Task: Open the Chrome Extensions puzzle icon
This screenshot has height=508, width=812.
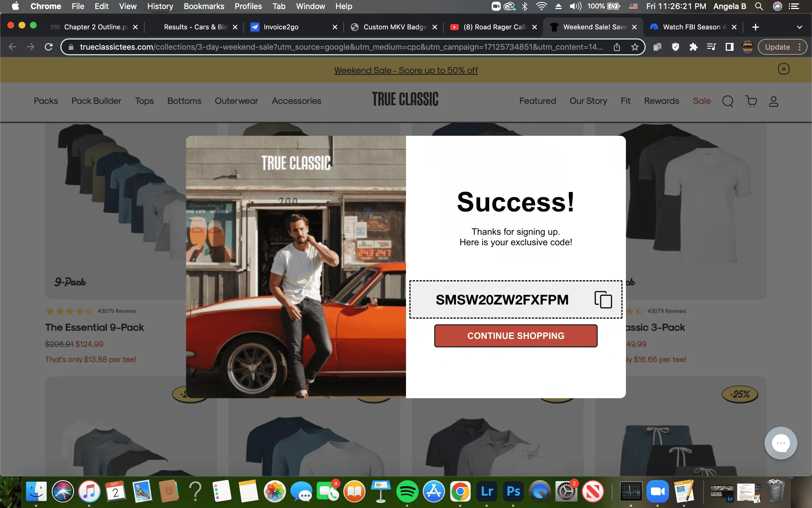Action: pyautogui.click(x=693, y=47)
